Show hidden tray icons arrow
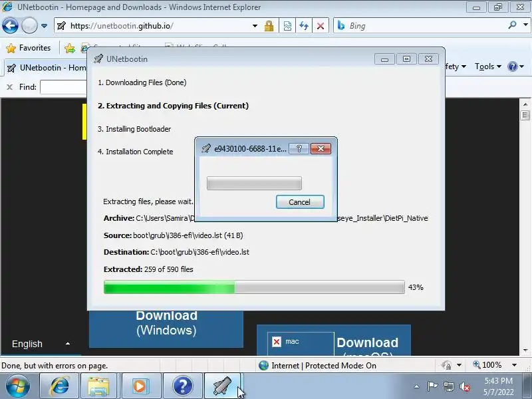 pos(417,386)
